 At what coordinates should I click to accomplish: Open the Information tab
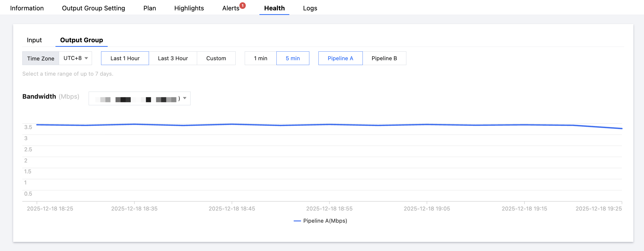point(27,8)
